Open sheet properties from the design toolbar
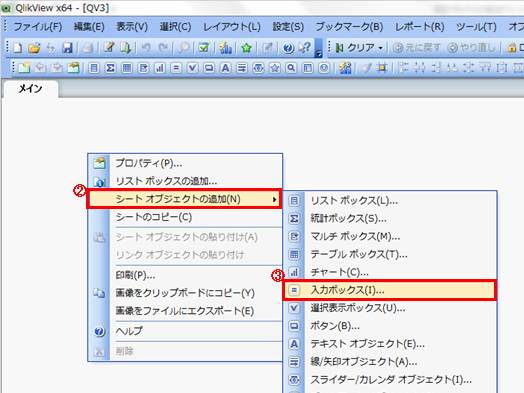The height and width of the screenshot is (393, 524). click(x=74, y=68)
